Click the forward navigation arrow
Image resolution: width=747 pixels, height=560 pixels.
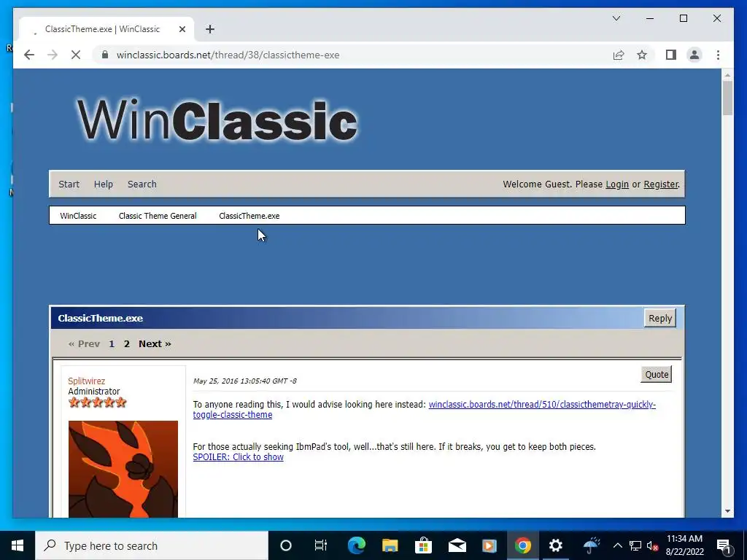click(53, 55)
